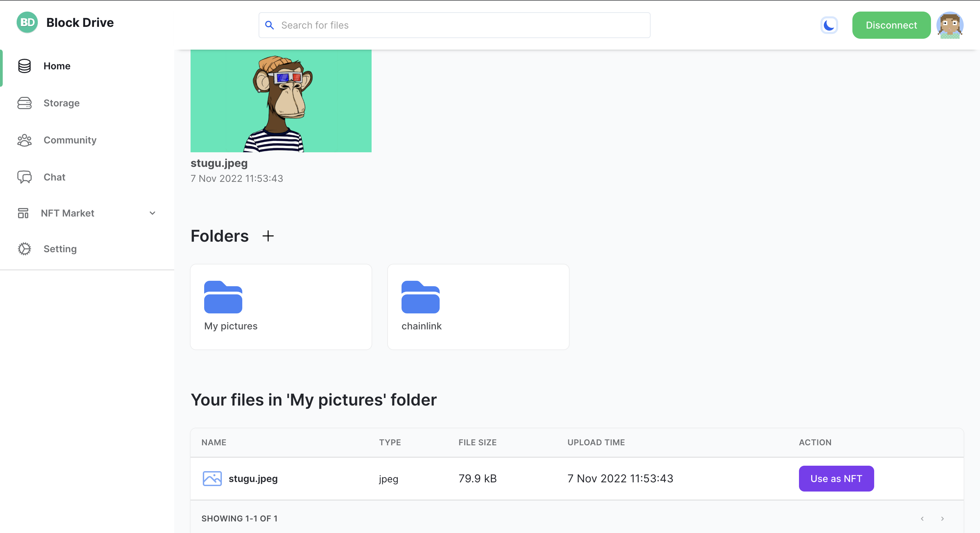Open the Storage menu item
This screenshot has width=980, height=533.
pyautogui.click(x=61, y=103)
